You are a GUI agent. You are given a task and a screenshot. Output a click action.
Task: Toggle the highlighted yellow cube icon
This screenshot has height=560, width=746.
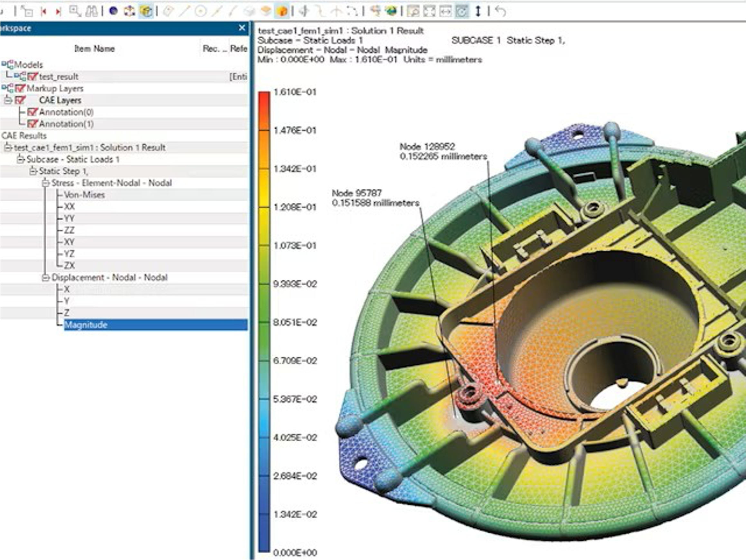(x=146, y=12)
